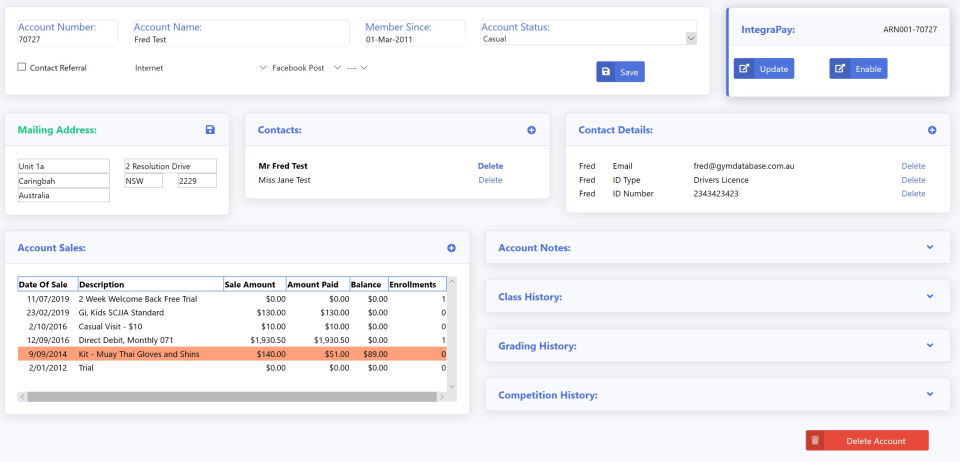
Task: Click the Amount Paid column header
Action: [x=318, y=284]
